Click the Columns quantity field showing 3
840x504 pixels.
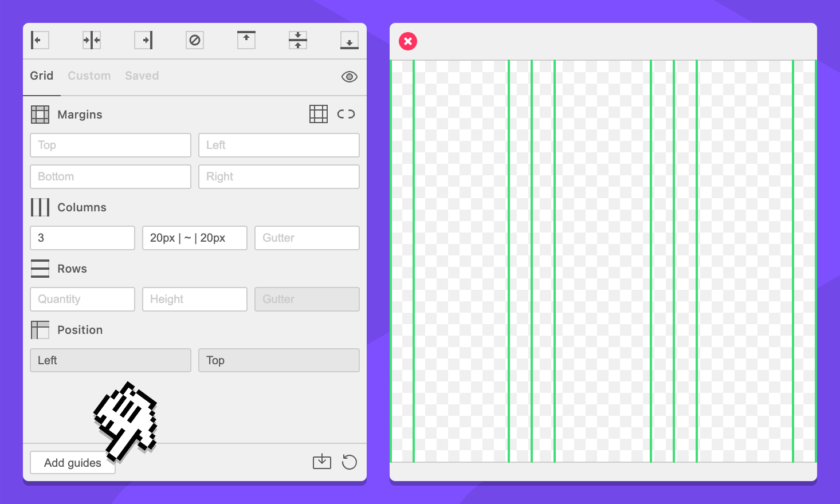pos(83,238)
